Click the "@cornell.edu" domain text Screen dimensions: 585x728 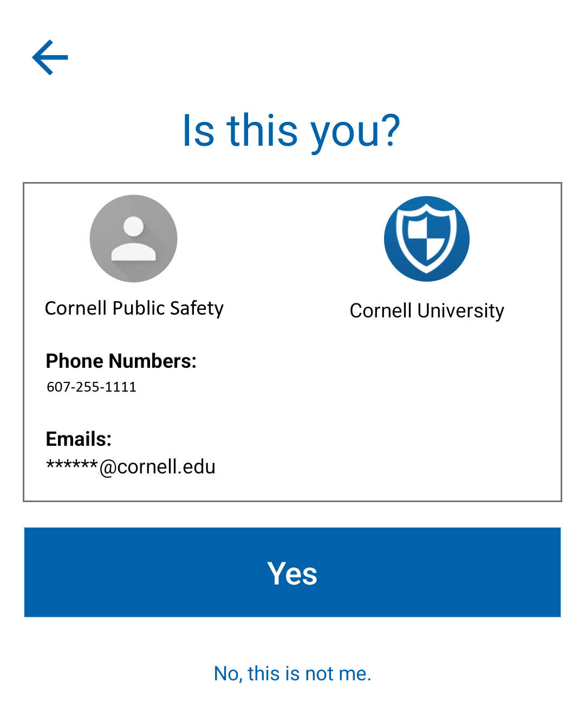(x=158, y=467)
